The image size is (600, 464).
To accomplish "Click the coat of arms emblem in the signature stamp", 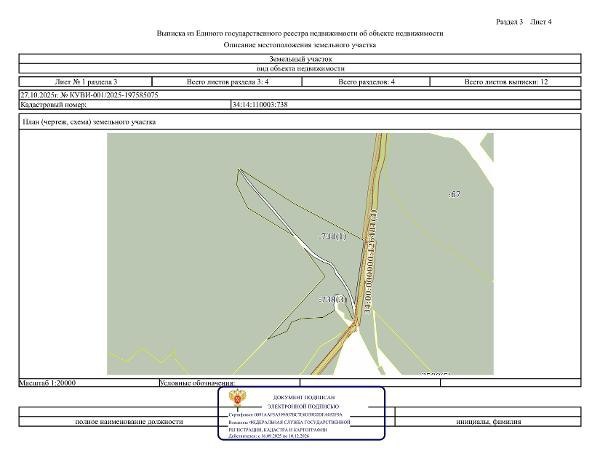I will tap(237, 399).
